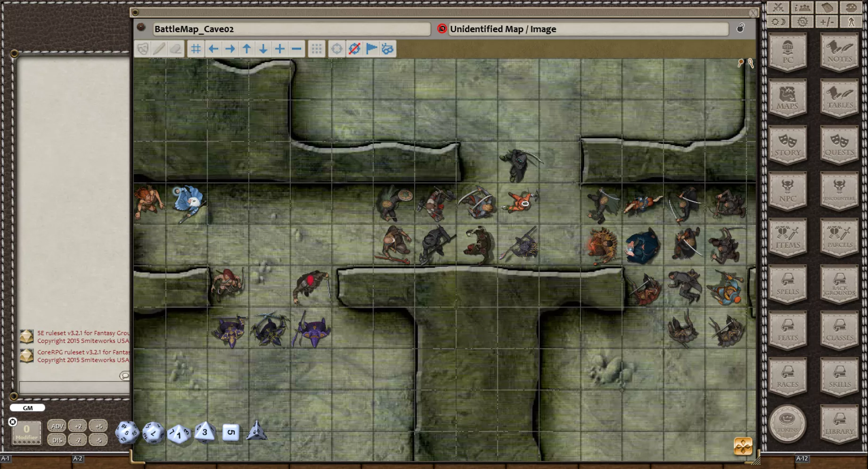The image size is (868, 469).
Task: Open the Quests sidebar button
Action: (x=839, y=145)
